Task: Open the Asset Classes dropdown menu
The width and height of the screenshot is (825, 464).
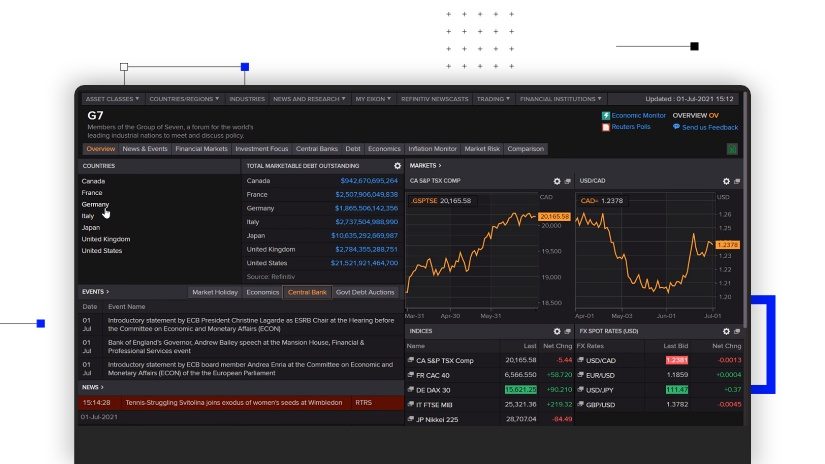Action: (x=112, y=99)
